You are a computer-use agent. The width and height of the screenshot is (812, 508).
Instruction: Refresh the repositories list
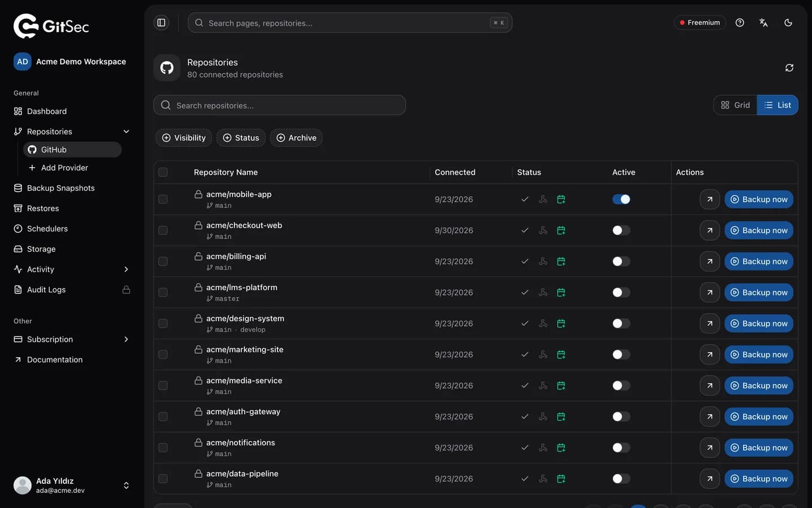(x=789, y=68)
